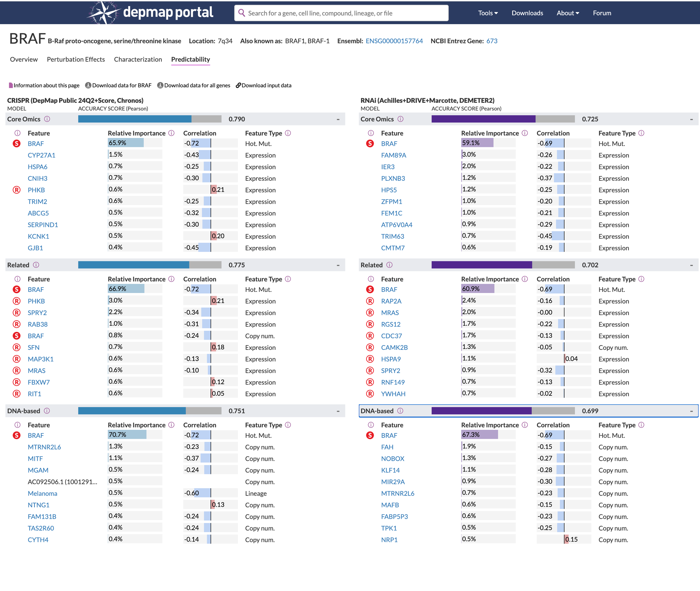Open the CYP27A1 feature link
Image resolution: width=700 pixels, height=591 pixels.
(41, 155)
